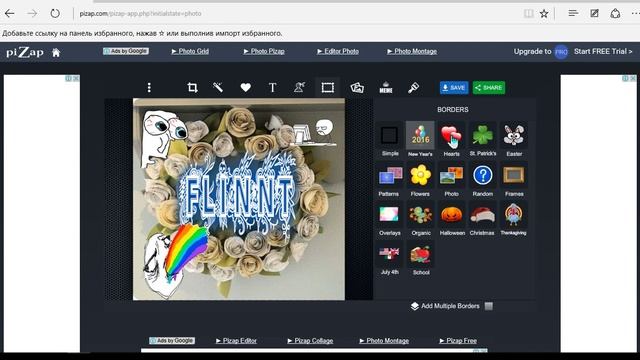Open the bottom Photo Montage link
The image size is (640, 360).
tap(384, 340)
